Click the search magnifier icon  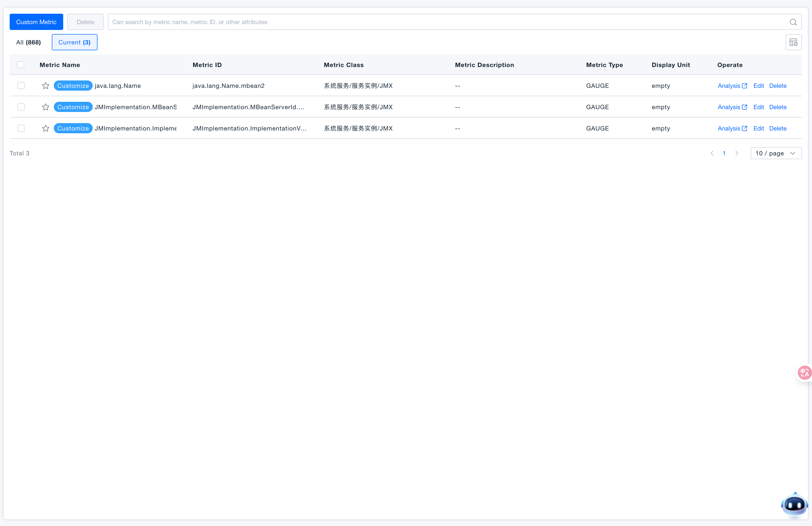(793, 22)
